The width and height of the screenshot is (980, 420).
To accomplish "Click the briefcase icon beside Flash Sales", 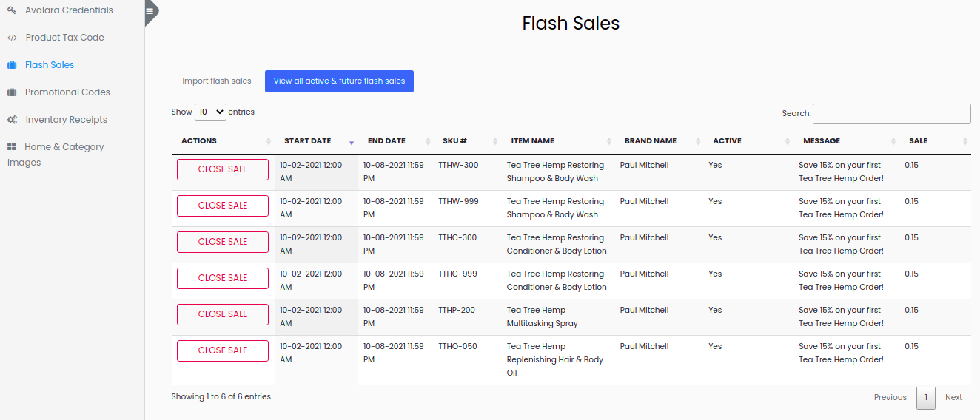I will 12,65.
